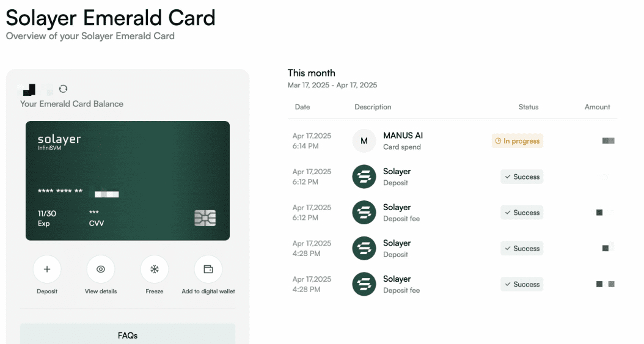Viewport: 644px width, 344px height.
Task: Freeze the card with snowflake icon
Action: 155,269
